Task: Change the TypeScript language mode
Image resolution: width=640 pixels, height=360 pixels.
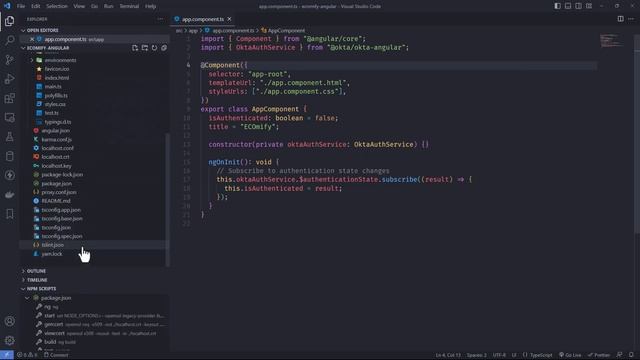Action: tap(540, 355)
